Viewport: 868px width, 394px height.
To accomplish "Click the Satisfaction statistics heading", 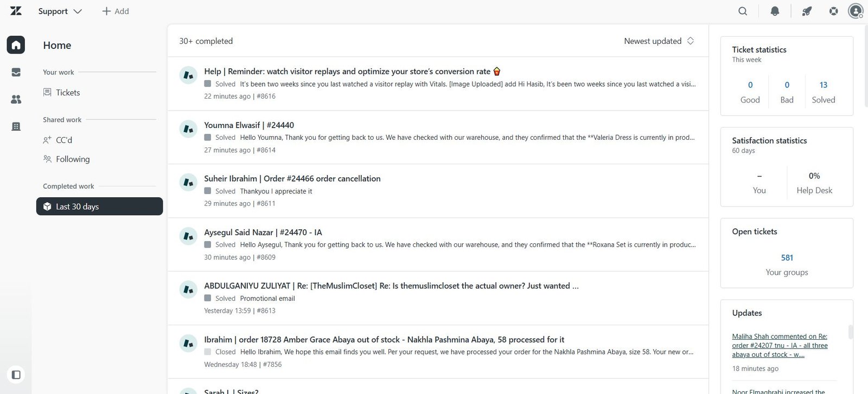I will click(x=769, y=141).
